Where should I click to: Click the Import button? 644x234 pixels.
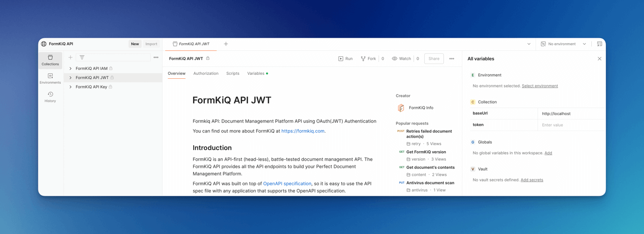(x=151, y=44)
